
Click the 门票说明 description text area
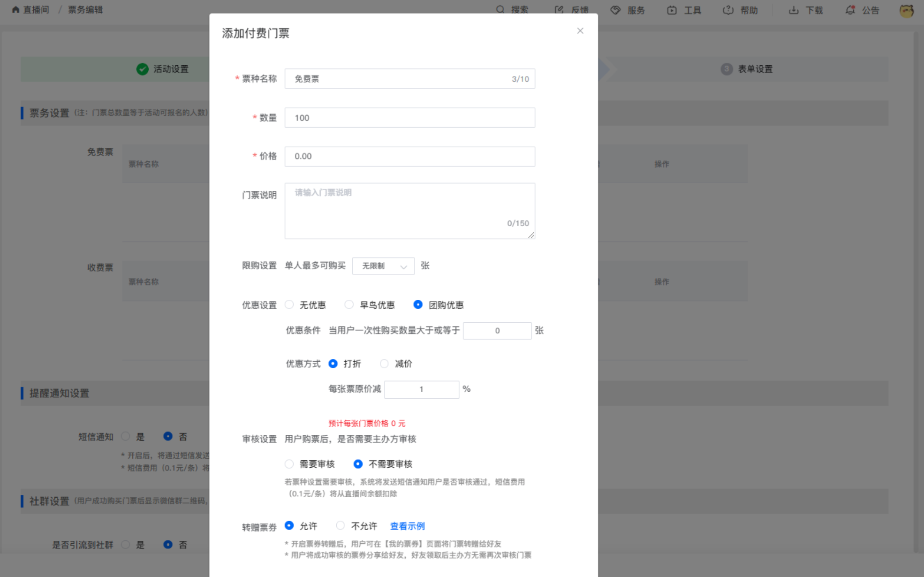[409, 211]
